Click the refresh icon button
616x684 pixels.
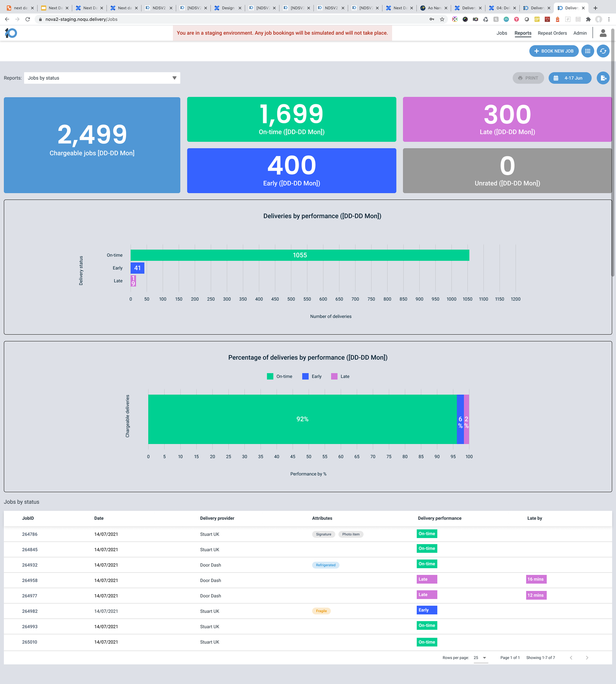click(x=603, y=51)
